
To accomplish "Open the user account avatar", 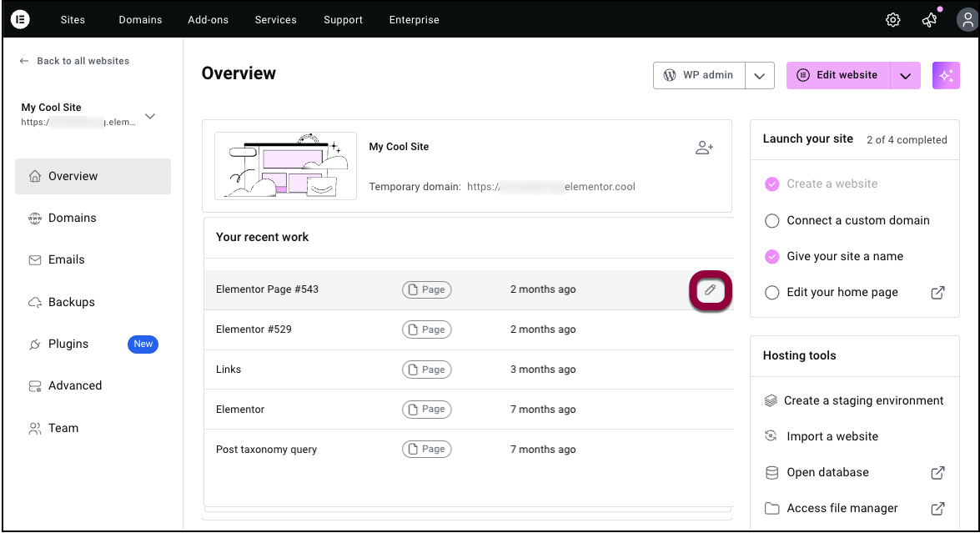I will point(967,20).
